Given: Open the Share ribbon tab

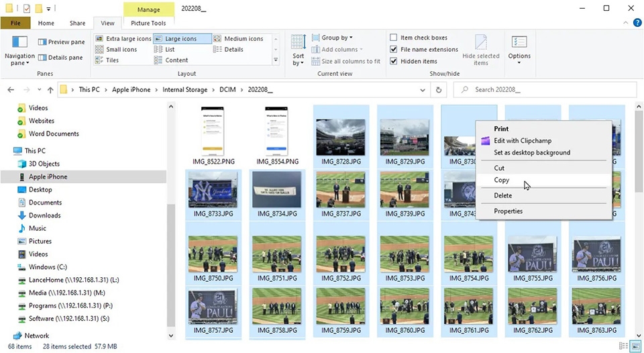Looking at the screenshot, I should (x=77, y=23).
